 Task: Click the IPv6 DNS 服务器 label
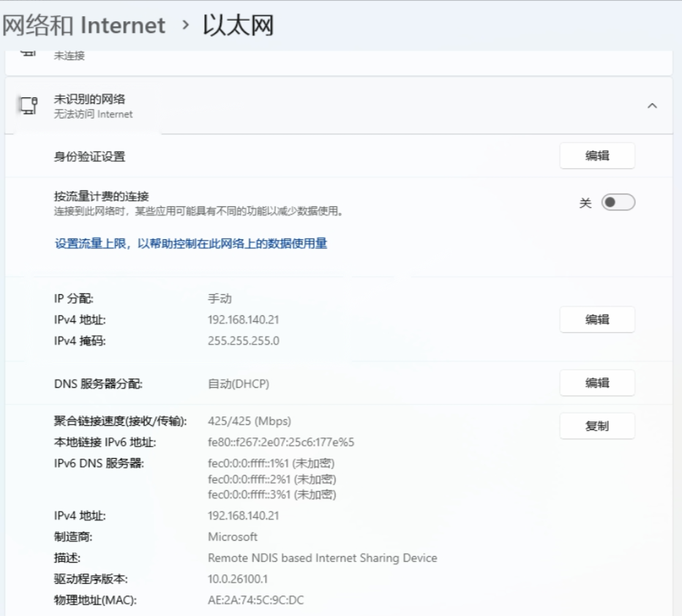99,463
